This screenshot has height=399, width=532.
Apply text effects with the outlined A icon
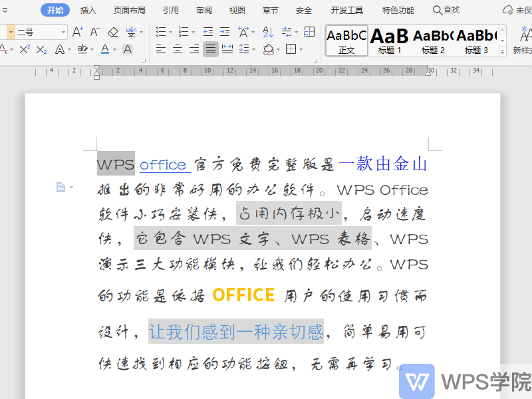(x=60, y=49)
